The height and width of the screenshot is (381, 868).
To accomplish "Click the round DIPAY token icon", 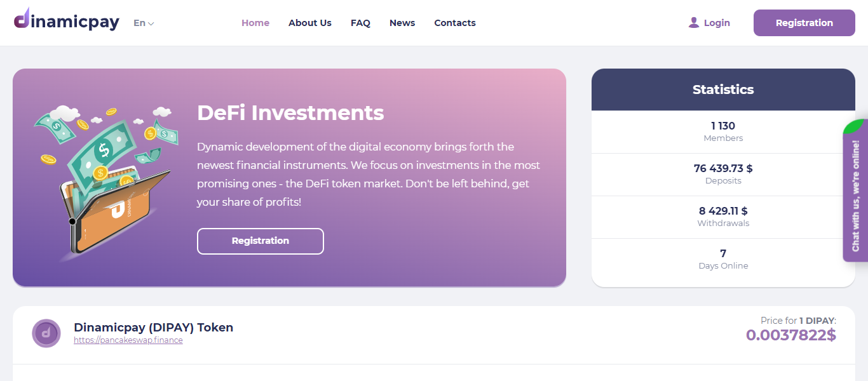I will 46,333.
